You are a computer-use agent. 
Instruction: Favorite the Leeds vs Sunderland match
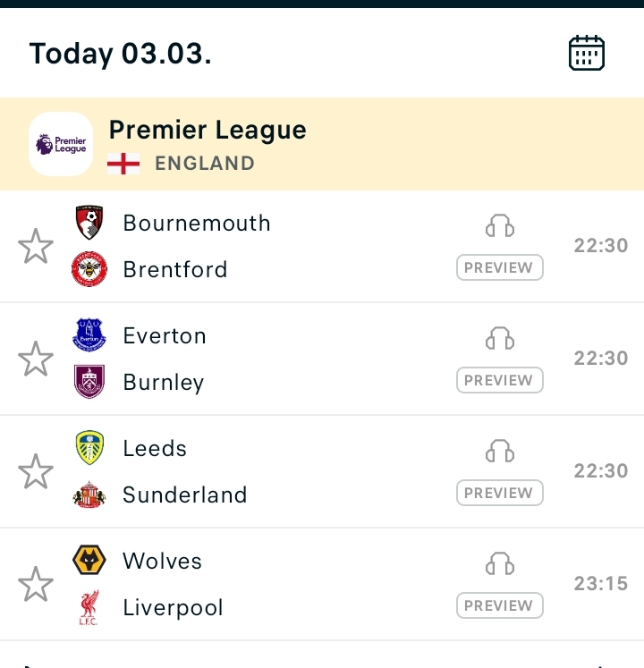[36, 471]
